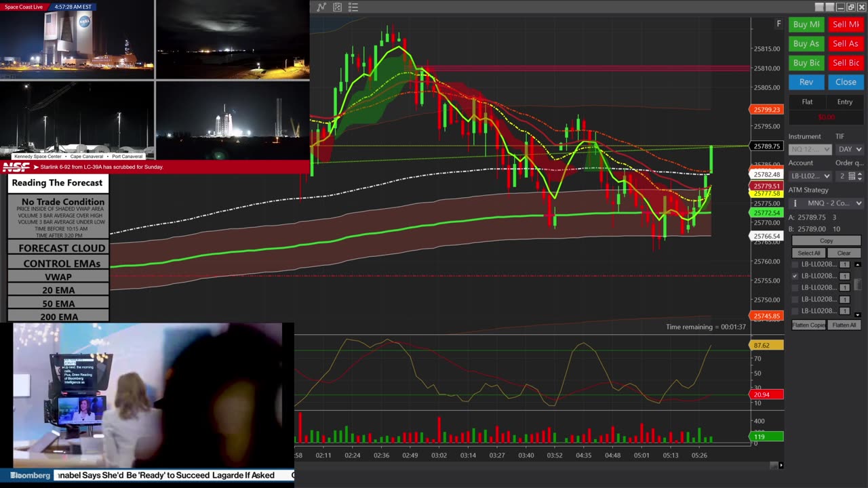Click the Flat position cell
Viewport: 868px width, 488px height.
click(x=807, y=102)
